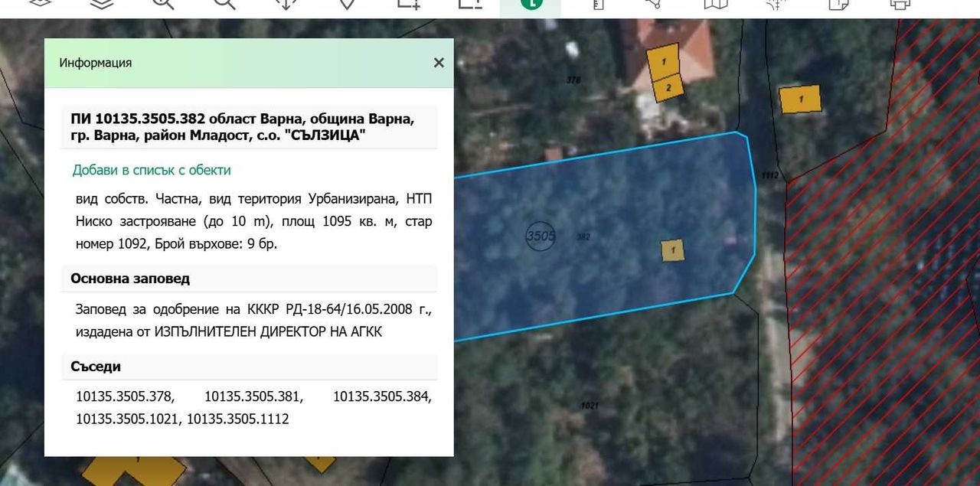This screenshot has height=486, width=980.
Task: Click the 378 parcel label on the map
Action: 573,80
